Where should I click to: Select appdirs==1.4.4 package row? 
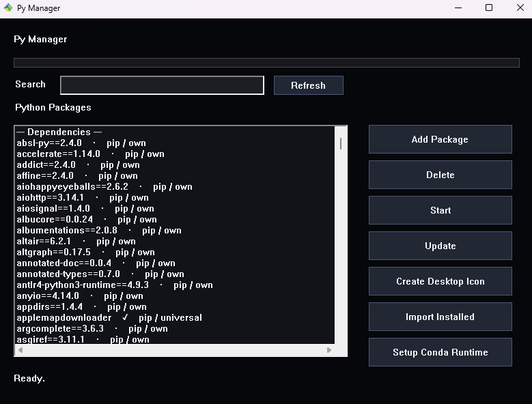[x=175, y=306]
